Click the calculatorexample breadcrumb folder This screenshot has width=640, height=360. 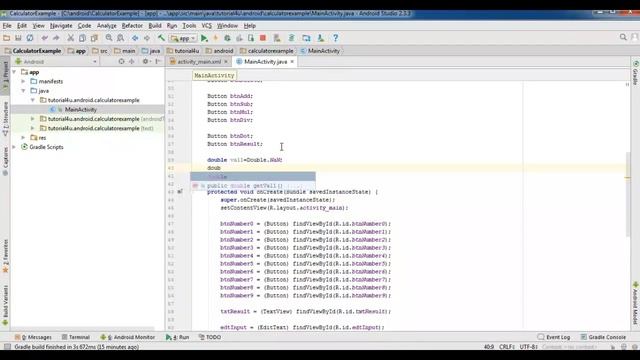tap(267, 51)
